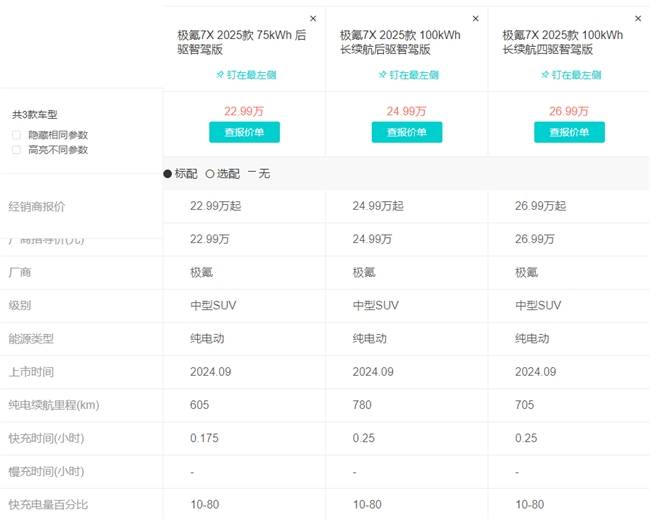Click 查报价单 under 24.99万

click(407, 132)
